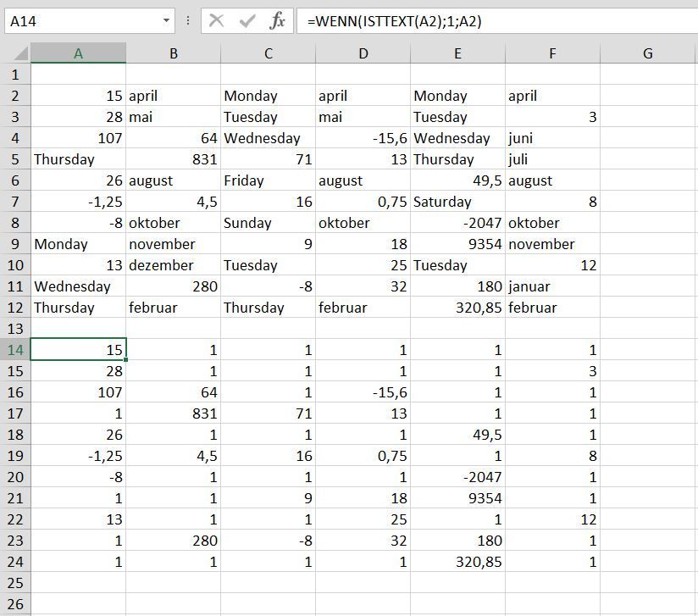Click cell B3 containing mai
The image size is (698, 616).
click(x=173, y=117)
